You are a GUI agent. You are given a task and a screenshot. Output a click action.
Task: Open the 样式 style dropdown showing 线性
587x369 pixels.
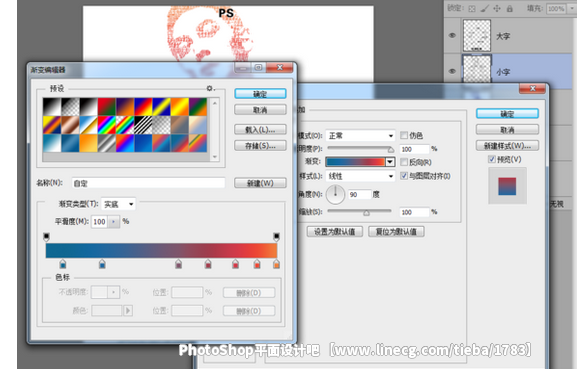click(x=360, y=176)
